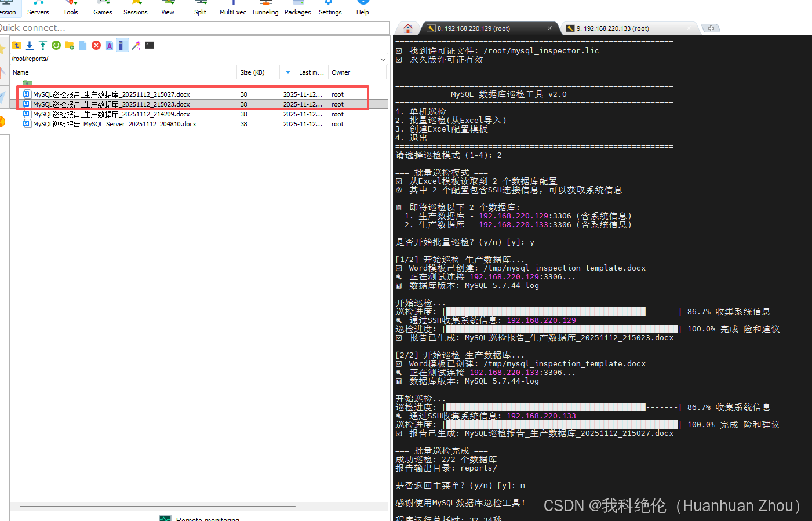Image resolution: width=812 pixels, height=521 pixels.
Task: Go to parent directory using the SFTP toolbar folder-up icon
Action: pyautogui.click(x=17, y=45)
